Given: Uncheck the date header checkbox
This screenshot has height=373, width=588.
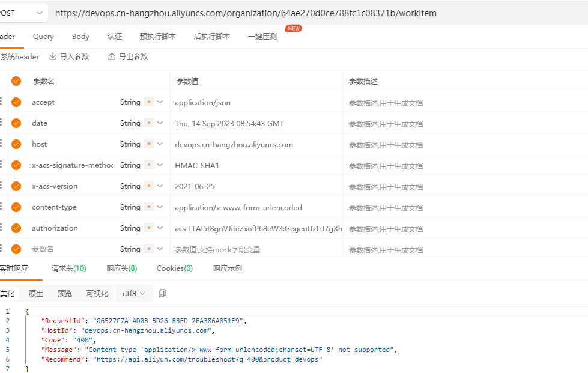Looking at the screenshot, I should [x=16, y=123].
